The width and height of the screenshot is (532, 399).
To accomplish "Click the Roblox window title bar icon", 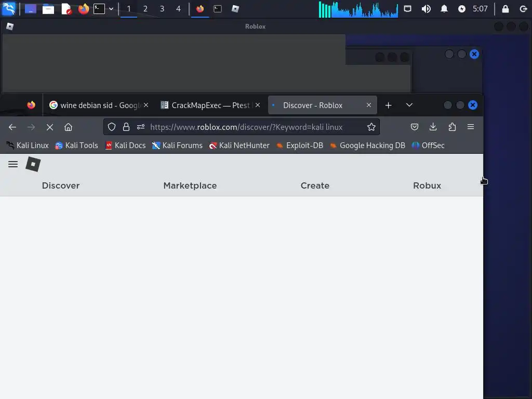I will pos(10,26).
